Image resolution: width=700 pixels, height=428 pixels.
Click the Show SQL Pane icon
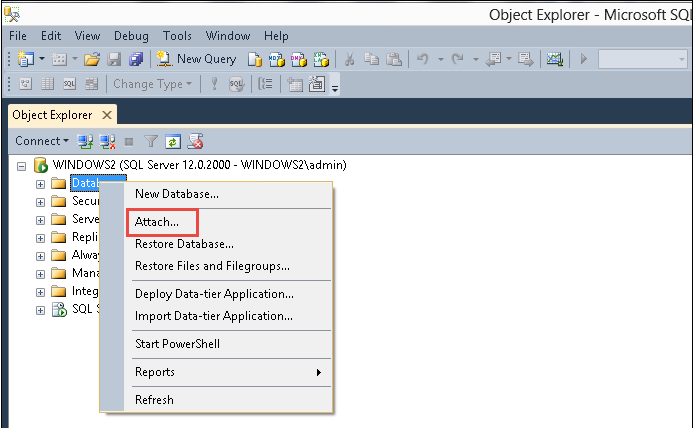pos(69,84)
